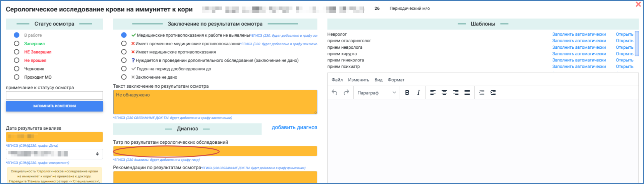Click the templates list scrollbar
644x184 pixels.
[x=637, y=44]
